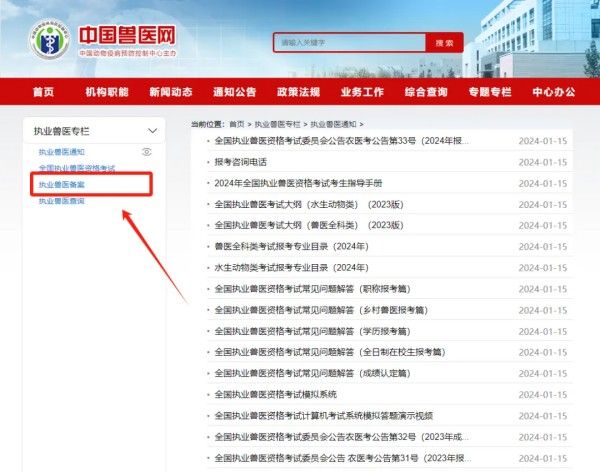
Task: Open the 机构职能 navigation tab
Action: [107, 92]
